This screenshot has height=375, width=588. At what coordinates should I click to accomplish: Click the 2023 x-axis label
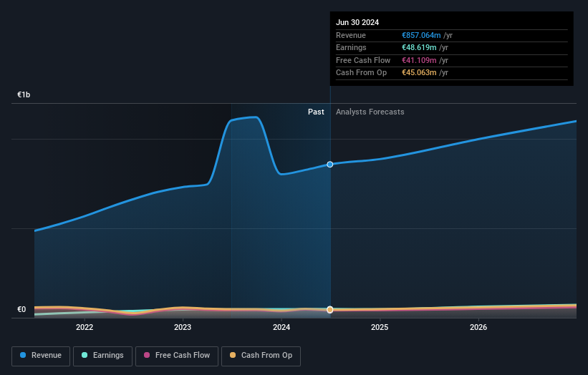tap(183, 328)
